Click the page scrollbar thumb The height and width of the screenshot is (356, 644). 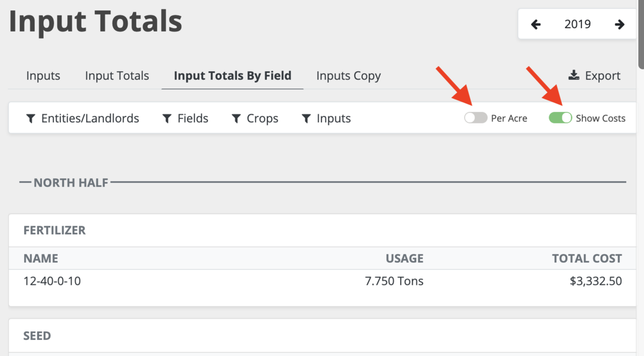tap(641, 29)
